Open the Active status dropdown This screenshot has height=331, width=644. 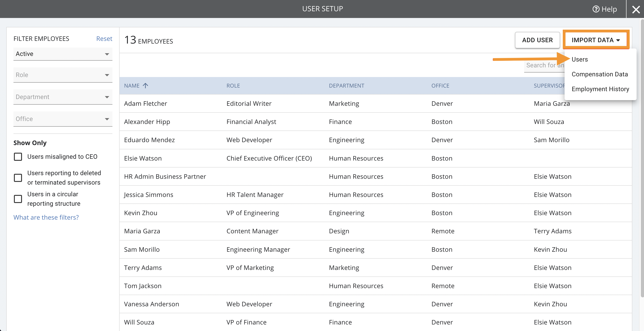click(63, 54)
